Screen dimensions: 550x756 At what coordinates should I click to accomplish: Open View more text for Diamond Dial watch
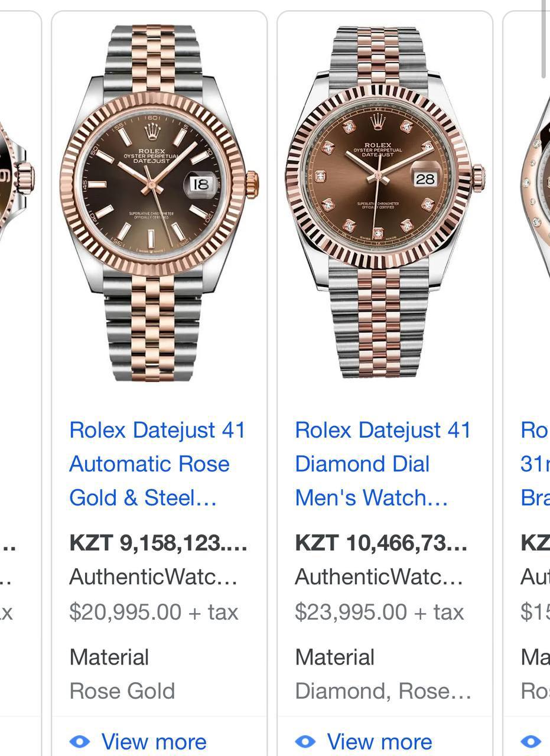(379, 741)
